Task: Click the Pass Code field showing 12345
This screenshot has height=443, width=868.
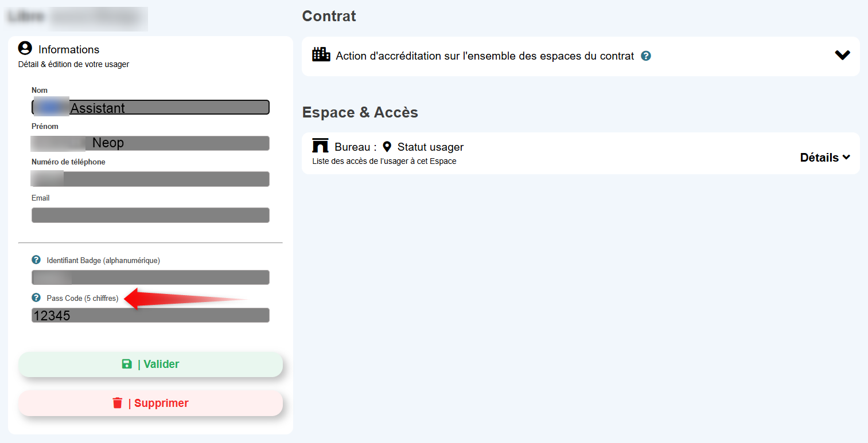Action: pyautogui.click(x=150, y=315)
